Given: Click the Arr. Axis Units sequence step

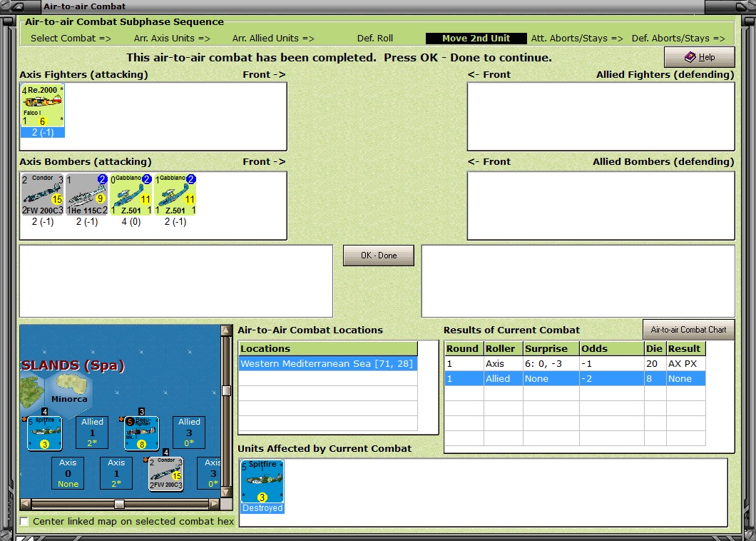Looking at the screenshot, I should pyautogui.click(x=172, y=38).
